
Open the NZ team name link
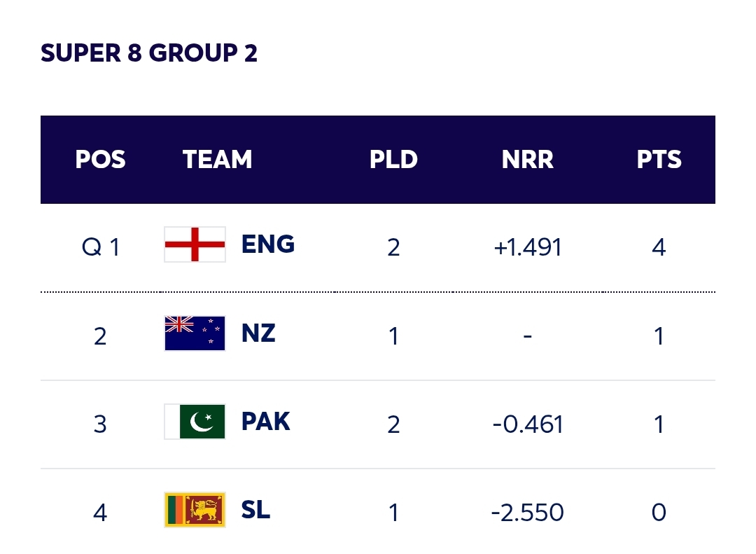pos(258,333)
